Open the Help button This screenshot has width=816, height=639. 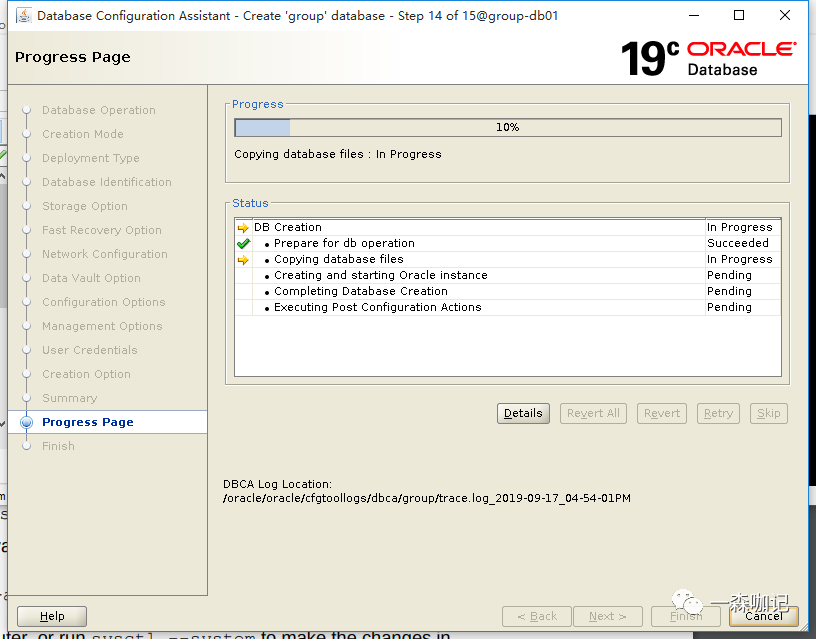pyautogui.click(x=52, y=616)
